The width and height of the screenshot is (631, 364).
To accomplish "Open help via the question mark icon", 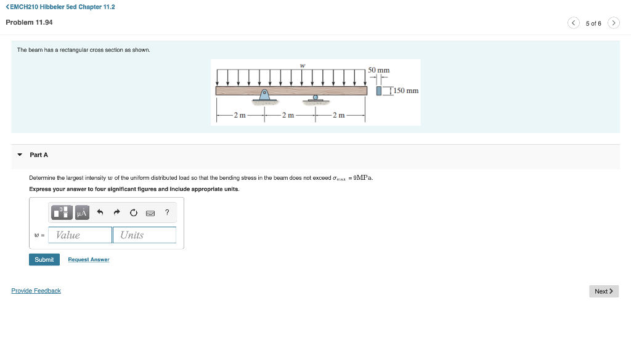I will [x=166, y=212].
